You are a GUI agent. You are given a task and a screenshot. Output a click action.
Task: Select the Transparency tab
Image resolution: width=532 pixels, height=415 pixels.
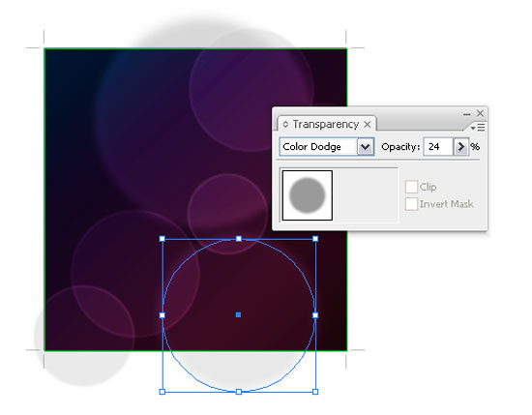pos(326,124)
